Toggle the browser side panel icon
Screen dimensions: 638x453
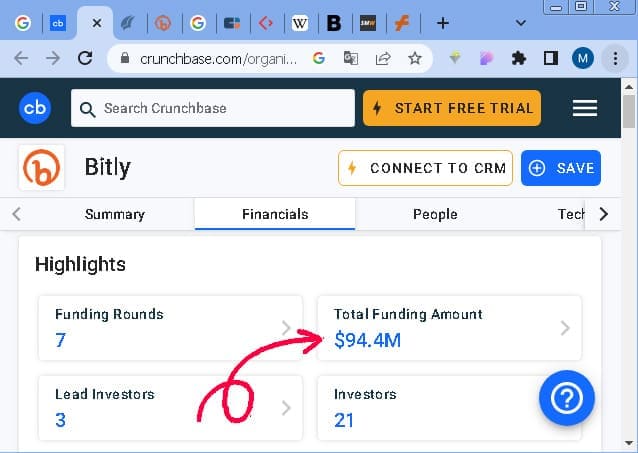pyautogui.click(x=551, y=59)
